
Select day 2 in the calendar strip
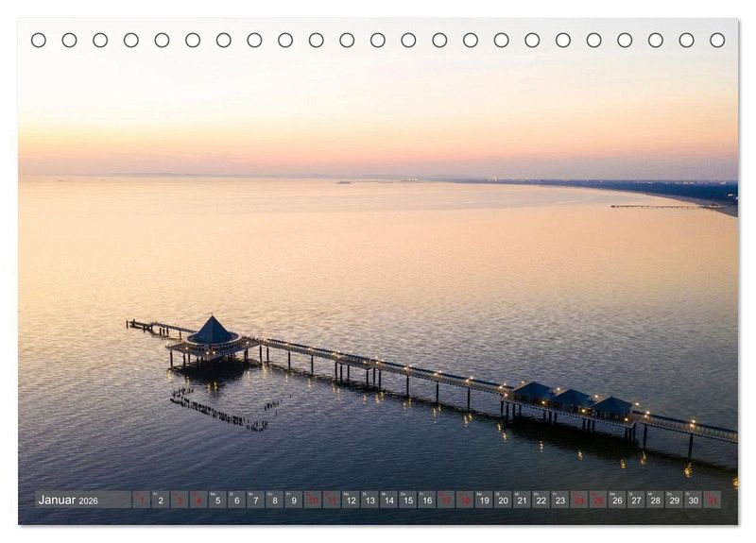pos(161,500)
